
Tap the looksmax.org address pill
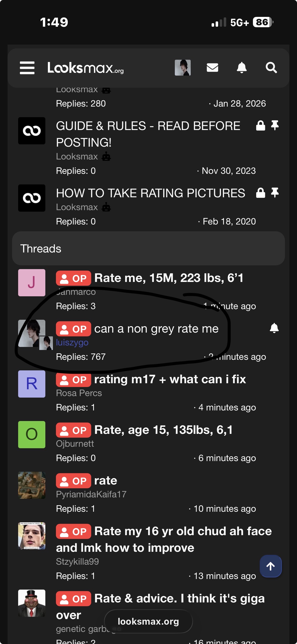pyautogui.click(x=148, y=621)
